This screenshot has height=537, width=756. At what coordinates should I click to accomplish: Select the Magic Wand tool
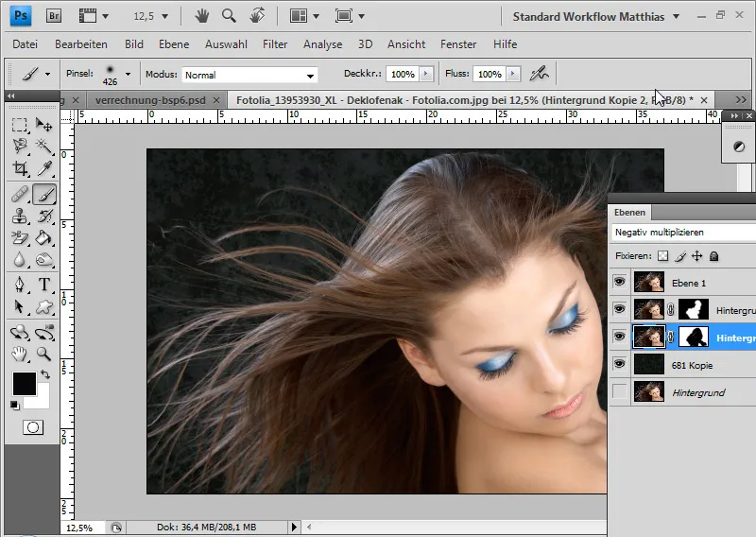click(43, 146)
